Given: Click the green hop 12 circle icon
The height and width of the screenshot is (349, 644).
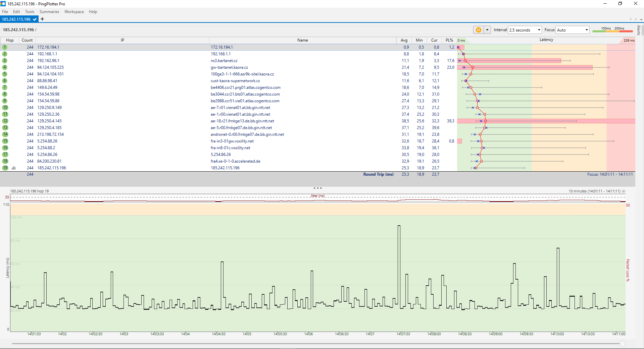Looking at the screenshot, I should 5,121.
